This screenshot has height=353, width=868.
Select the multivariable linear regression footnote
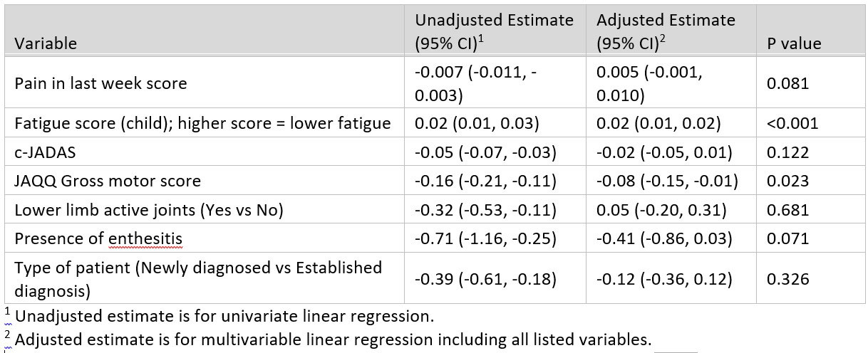[x=333, y=340]
